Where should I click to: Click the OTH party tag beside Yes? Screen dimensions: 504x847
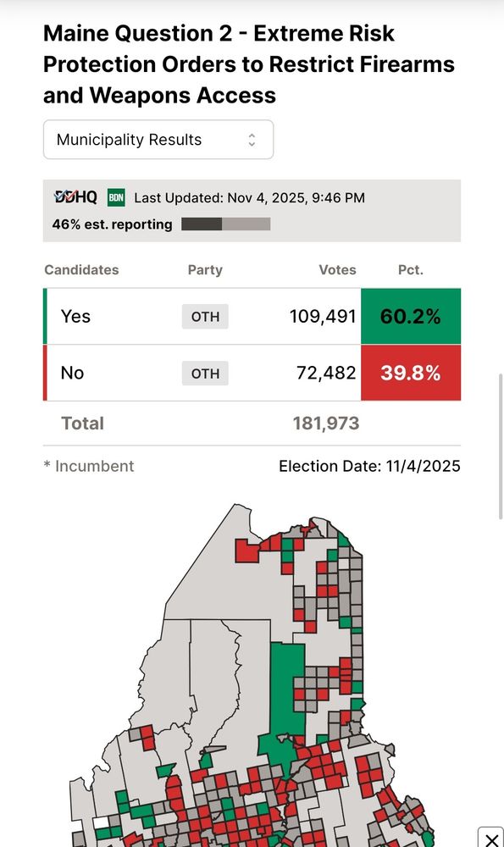click(205, 316)
